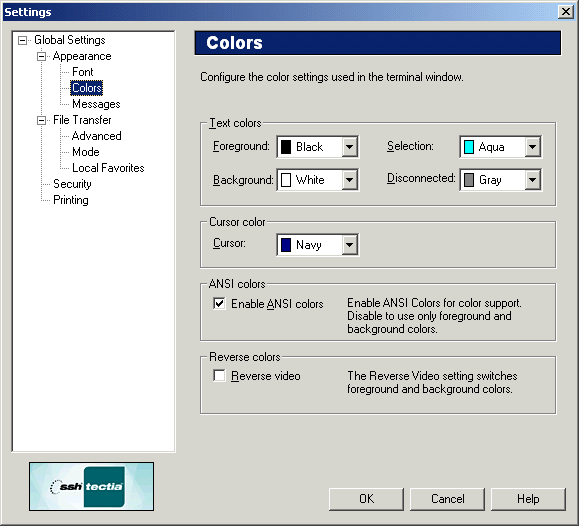Open Help for the Settings dialog

(x=528, y=499)
